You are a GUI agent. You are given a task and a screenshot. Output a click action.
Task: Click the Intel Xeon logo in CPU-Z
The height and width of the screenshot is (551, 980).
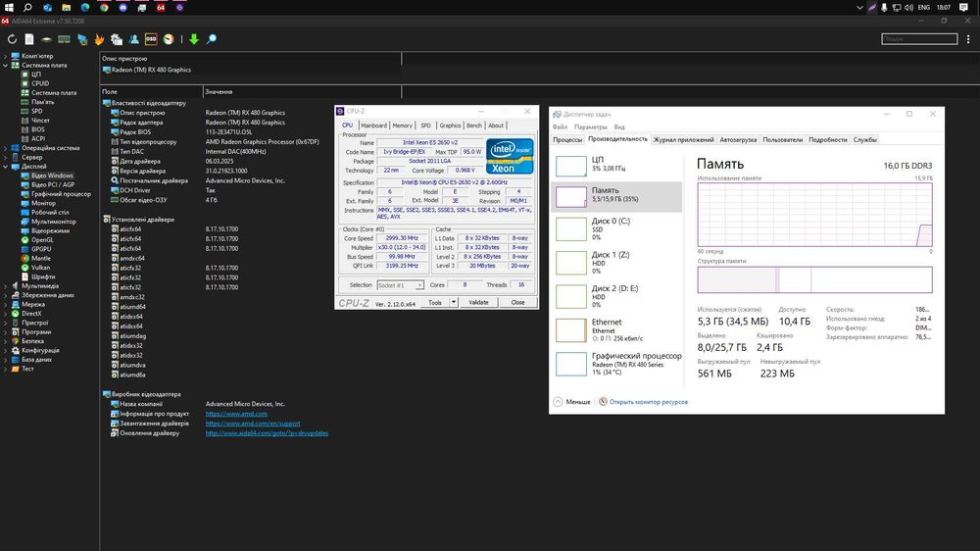point(510,156)
